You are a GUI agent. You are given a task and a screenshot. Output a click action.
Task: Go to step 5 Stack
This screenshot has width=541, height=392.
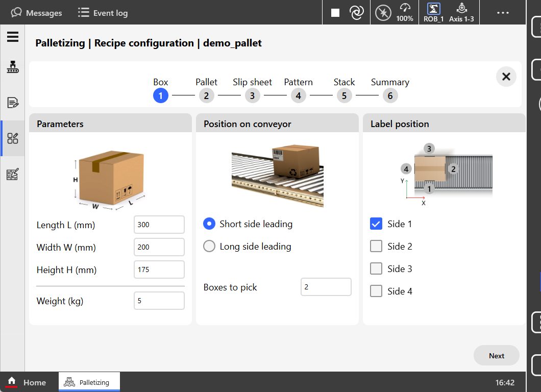point(344,95)
